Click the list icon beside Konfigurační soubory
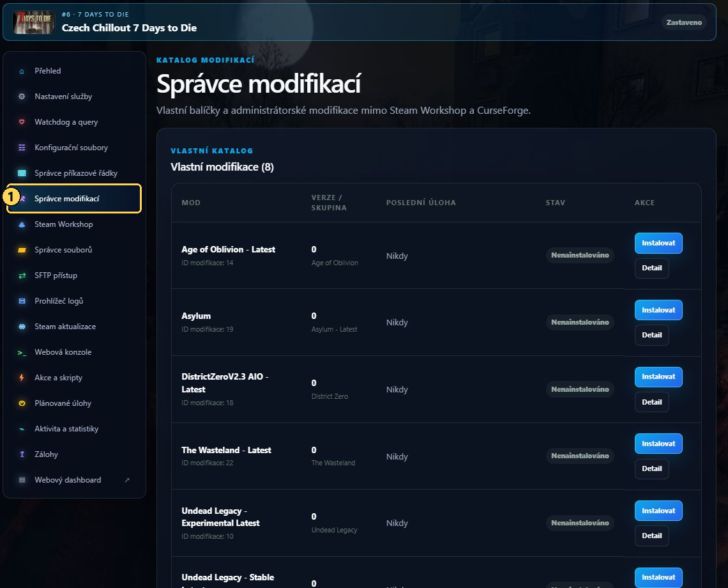Screen dimensions: 728x588 point(22,148)
